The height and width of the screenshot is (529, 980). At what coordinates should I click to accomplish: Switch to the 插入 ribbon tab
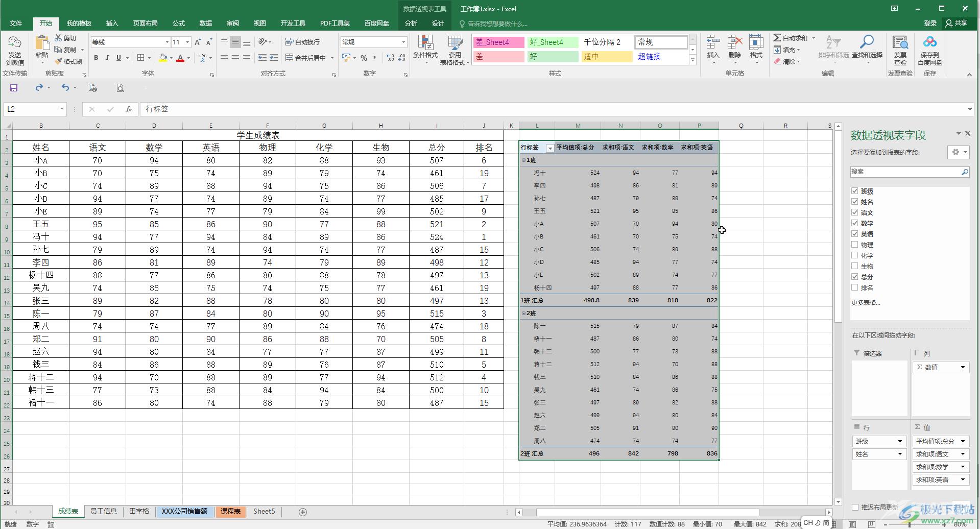tap(112, 23)
